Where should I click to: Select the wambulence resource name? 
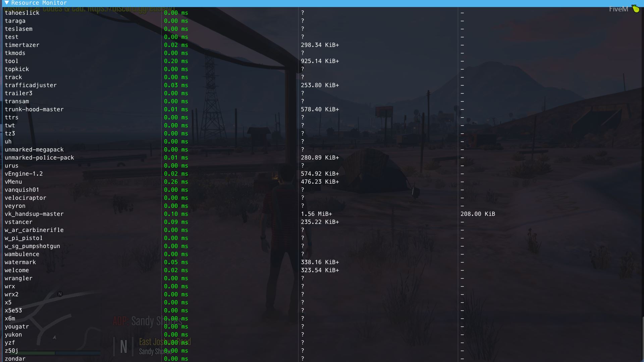click(x=22, y=254)
